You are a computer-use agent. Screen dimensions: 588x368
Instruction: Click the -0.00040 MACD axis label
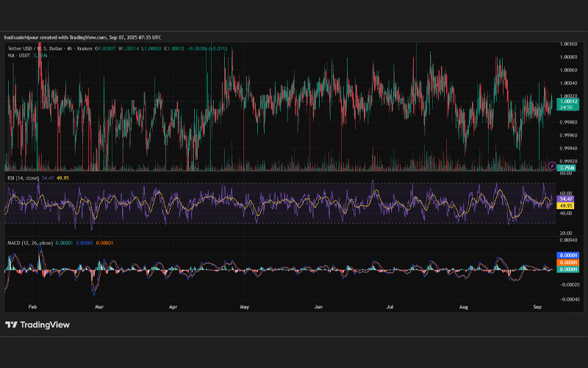point(568,300)
